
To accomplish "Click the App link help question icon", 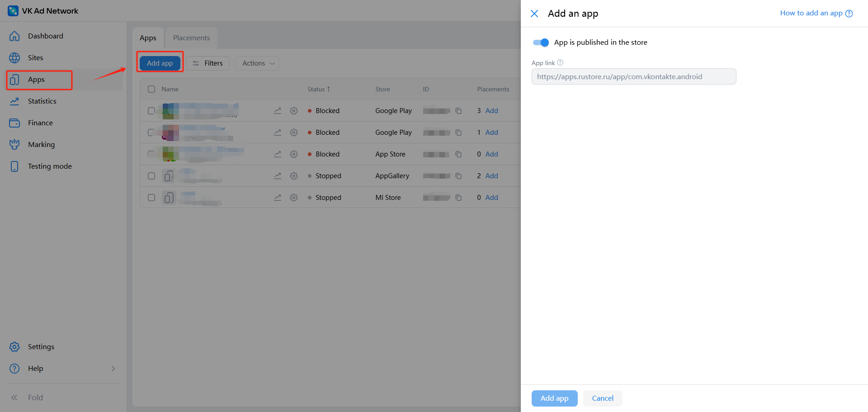I will tap(560, 63).
